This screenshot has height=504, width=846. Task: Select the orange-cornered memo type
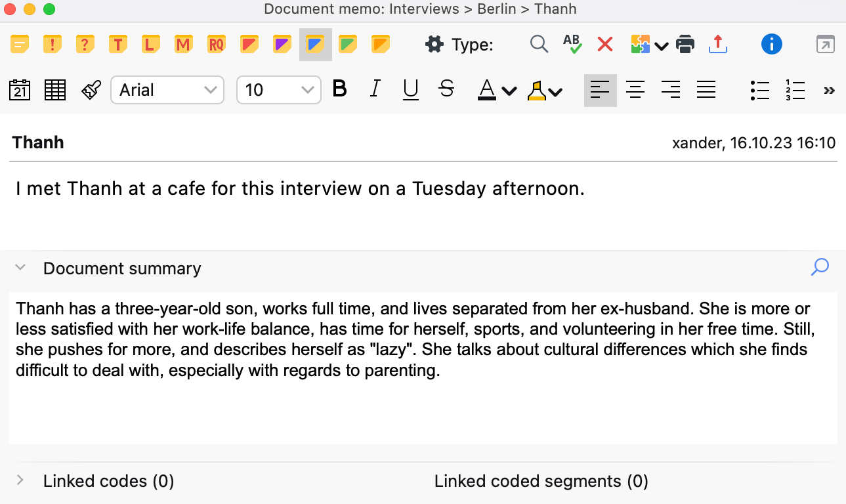(x=381, y=45)
